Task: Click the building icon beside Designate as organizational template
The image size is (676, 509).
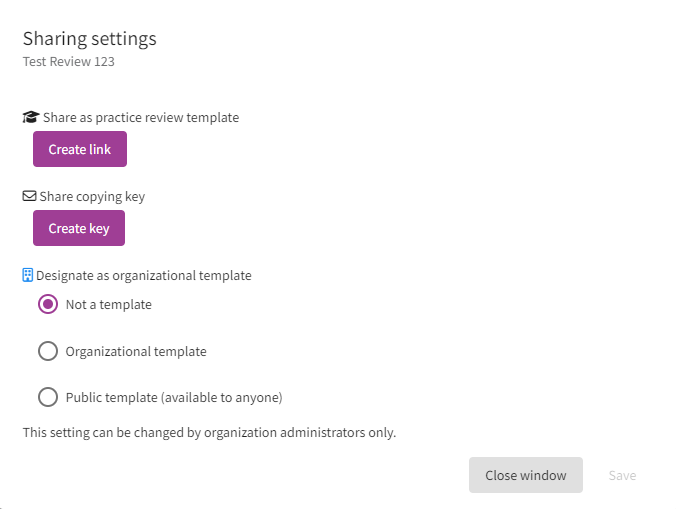Action: [28, 275]
